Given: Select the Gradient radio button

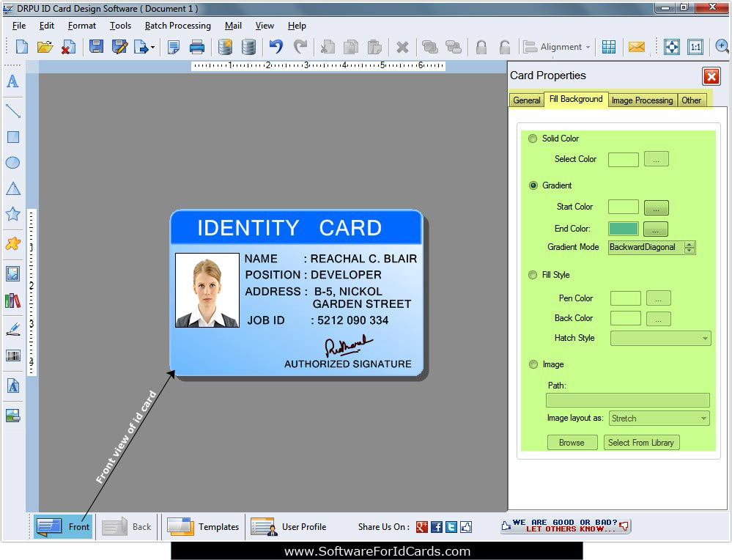Looking at the screenshot, I should coord(533,185).
